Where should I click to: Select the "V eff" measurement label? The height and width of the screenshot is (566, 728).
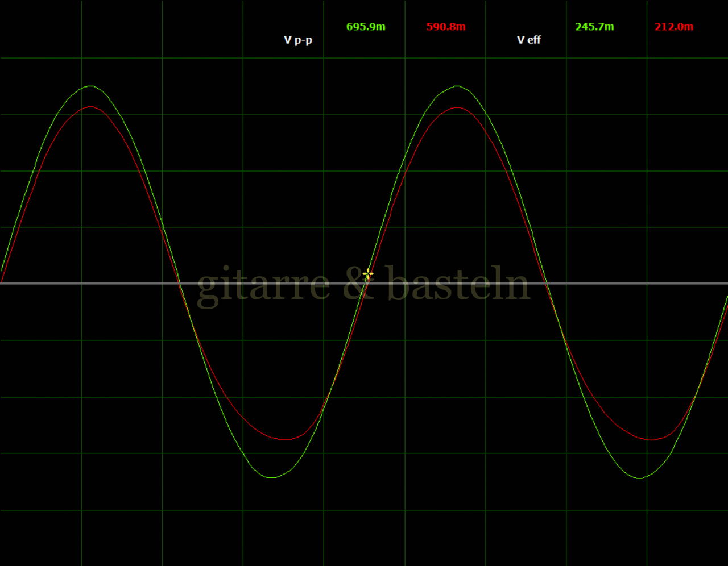click(x=529, y=40)
